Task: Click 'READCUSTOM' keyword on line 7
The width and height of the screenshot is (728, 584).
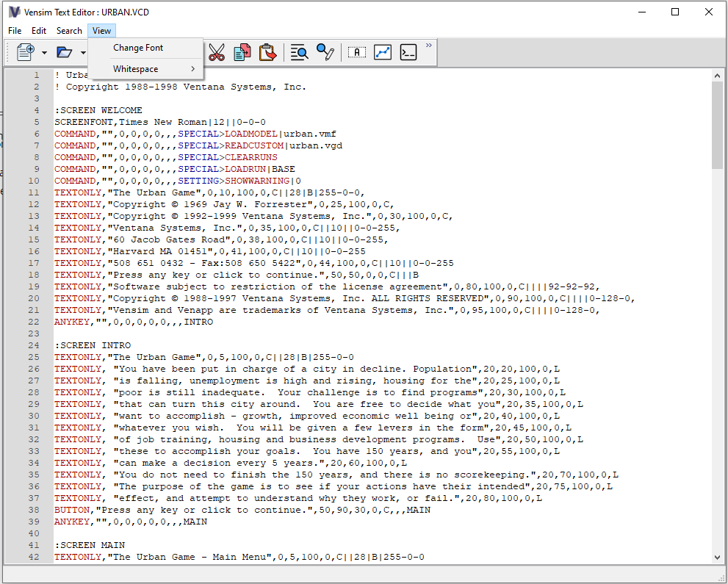Action: click(x=254, y=145)
